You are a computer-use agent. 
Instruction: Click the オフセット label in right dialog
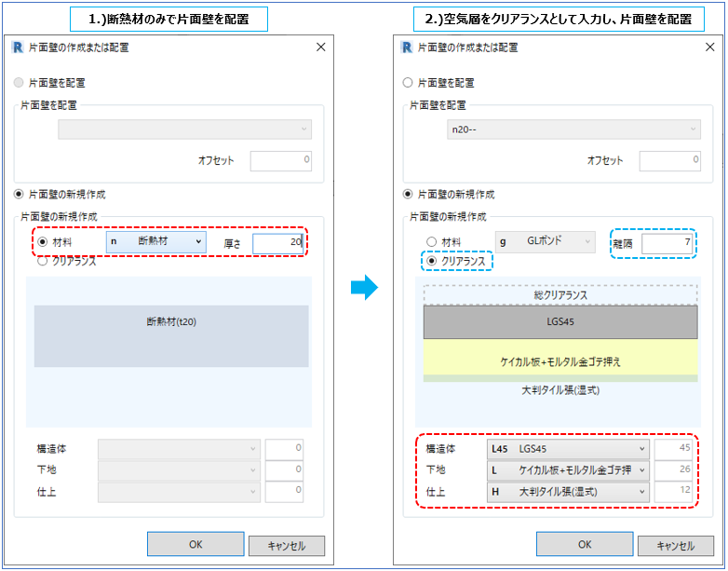pyautogui.click(x=605, y=160)
